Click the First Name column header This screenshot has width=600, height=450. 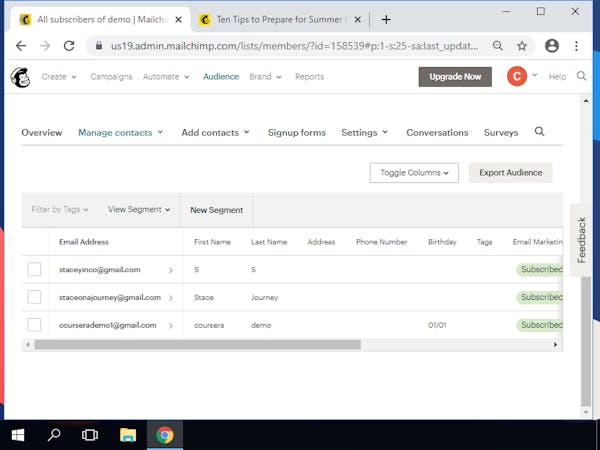tap(212, 242)
